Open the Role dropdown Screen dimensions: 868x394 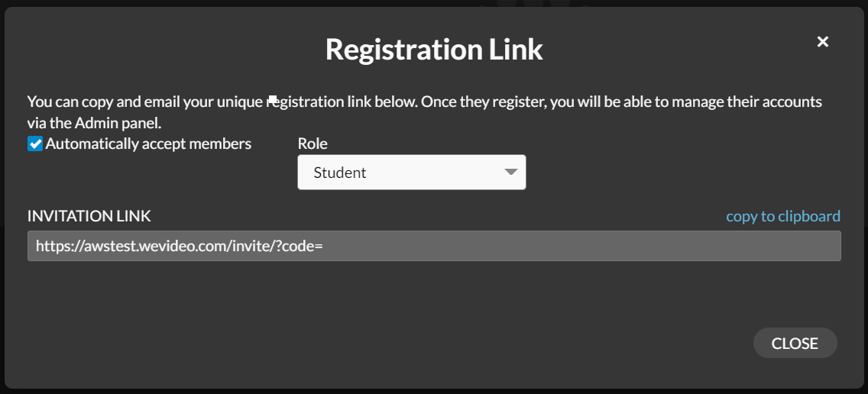point(412,172)
